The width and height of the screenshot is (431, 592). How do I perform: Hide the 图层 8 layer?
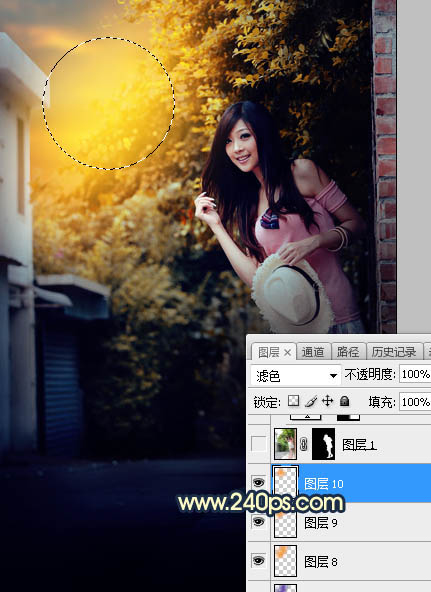pos(259,561)
